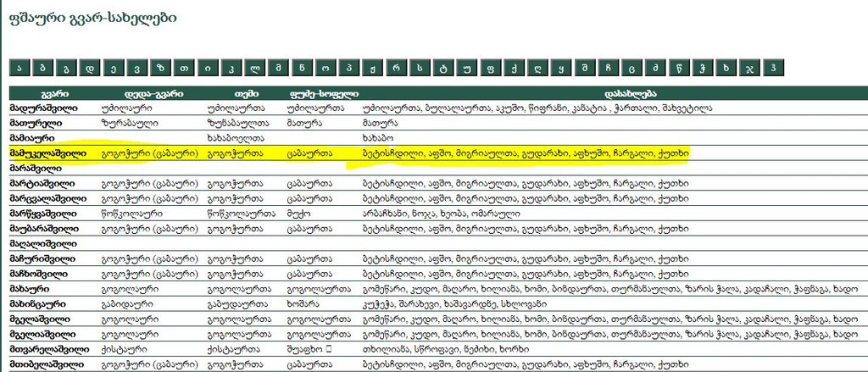Image resolution: width=868 pixels, height=372 pixels.
Task: Select highlighted surname მამუკელაშვილი
Action: [47, 153]
